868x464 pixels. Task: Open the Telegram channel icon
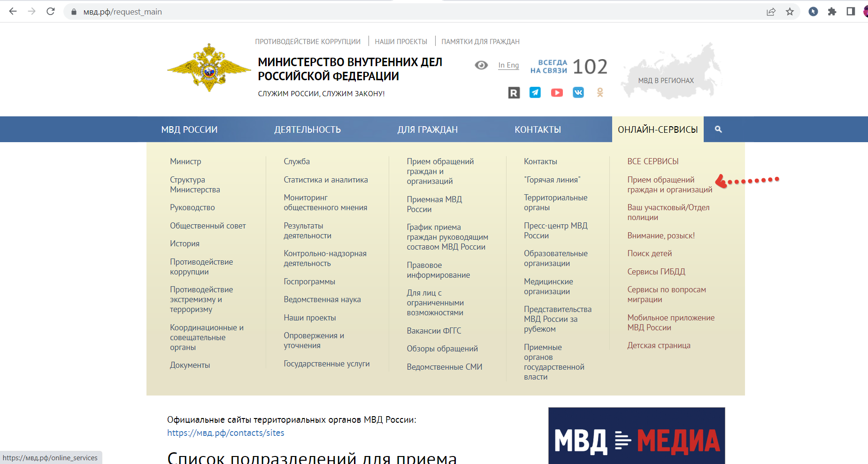[536, 92]
